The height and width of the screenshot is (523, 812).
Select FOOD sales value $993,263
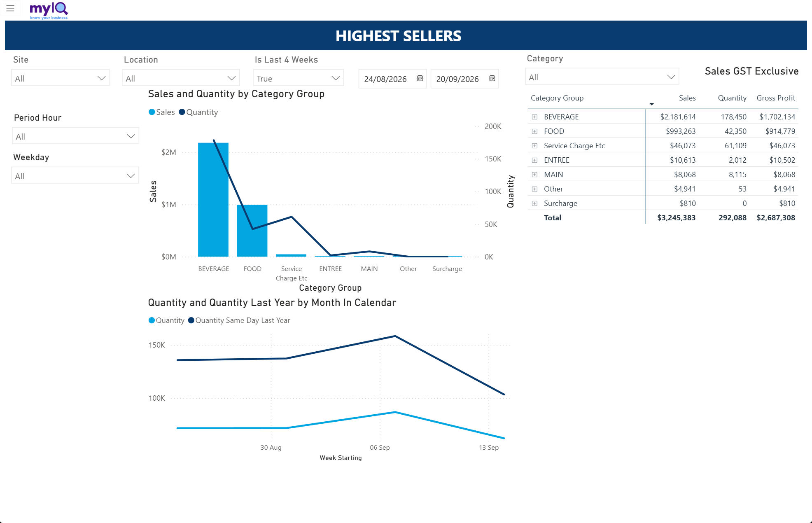pos(681,131)
